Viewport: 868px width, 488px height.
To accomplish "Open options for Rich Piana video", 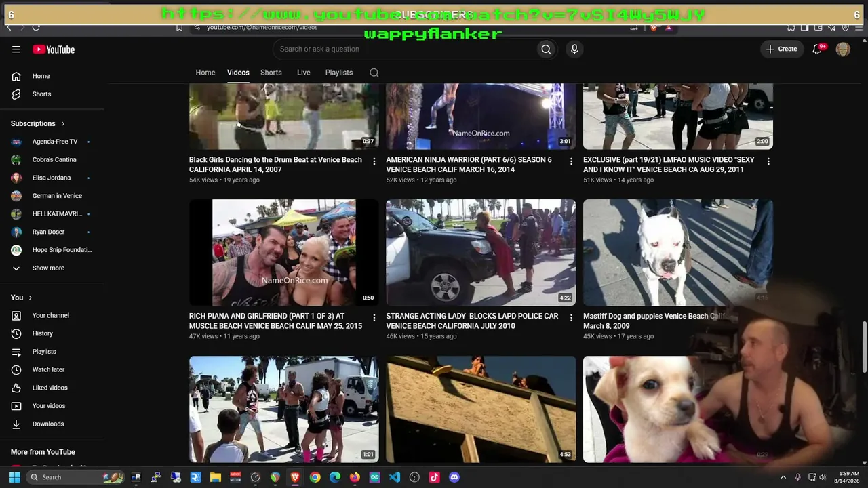I will tap(374, 317).
